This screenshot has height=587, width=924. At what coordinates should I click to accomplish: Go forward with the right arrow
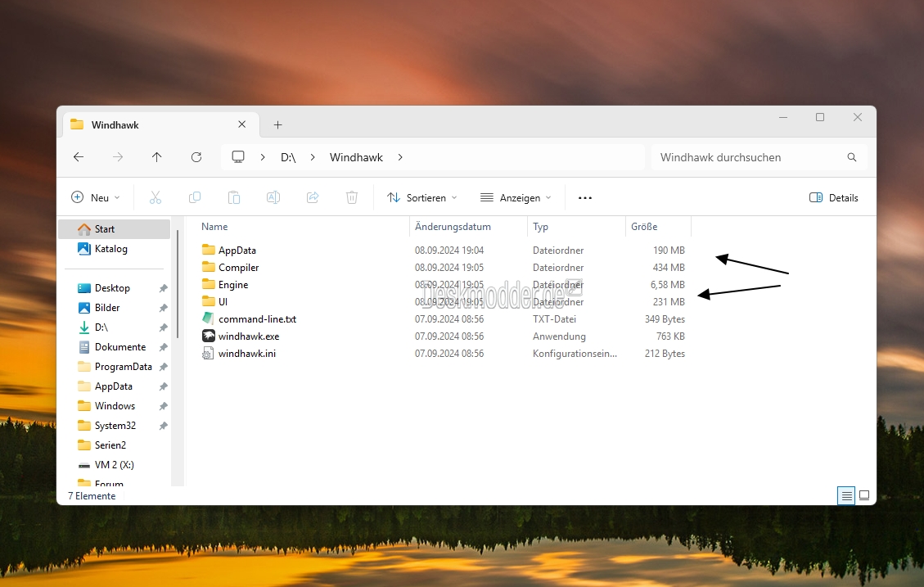tap(118, 156)
